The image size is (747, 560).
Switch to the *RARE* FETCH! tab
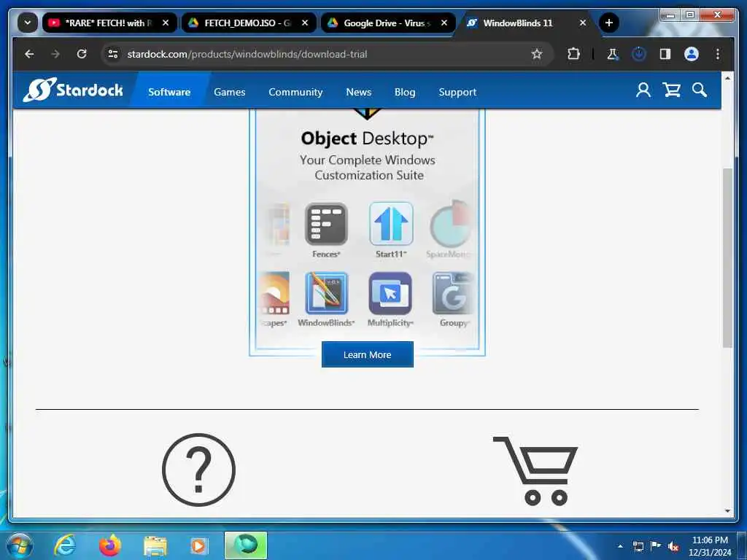tap(109, 23)
